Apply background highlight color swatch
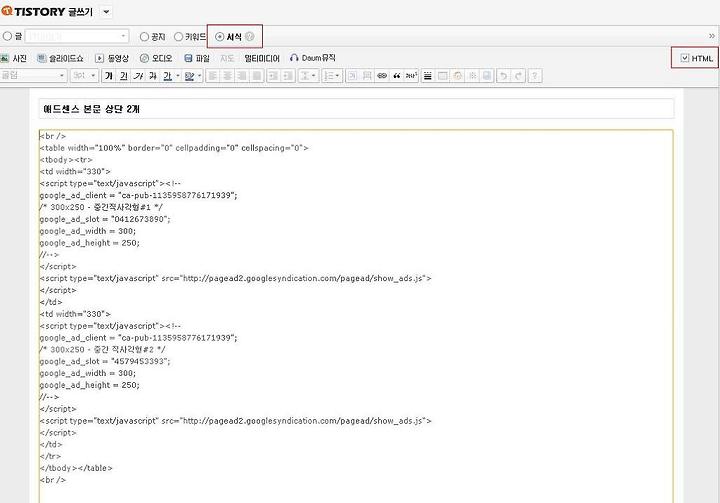The width and height of the screenshot is (720, 503). [x=189, y=76]
